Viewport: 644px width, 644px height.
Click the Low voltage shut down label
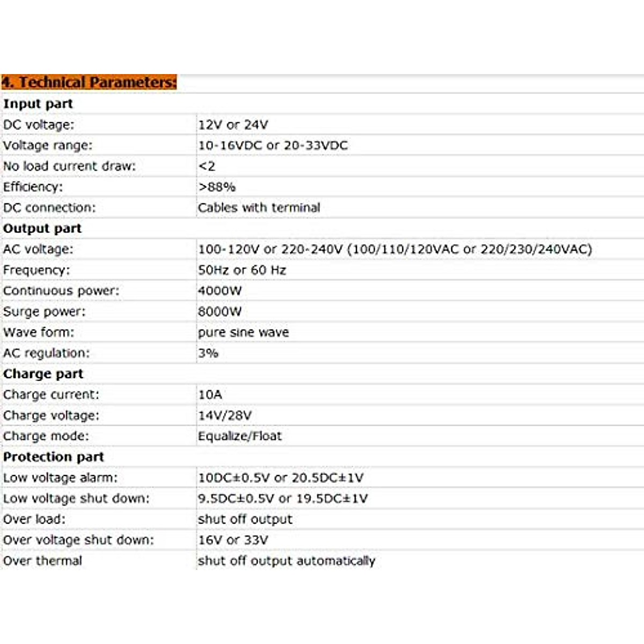point(76,499)
